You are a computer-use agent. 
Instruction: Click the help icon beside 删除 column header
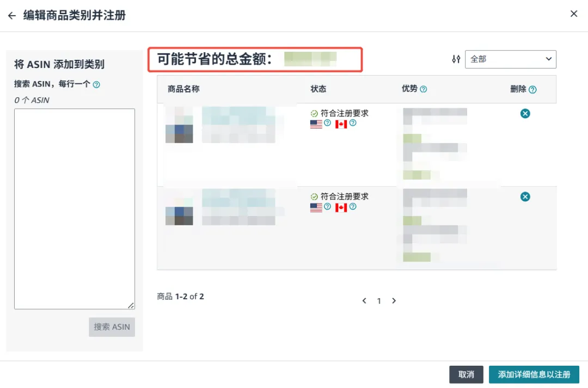point(534,89)
